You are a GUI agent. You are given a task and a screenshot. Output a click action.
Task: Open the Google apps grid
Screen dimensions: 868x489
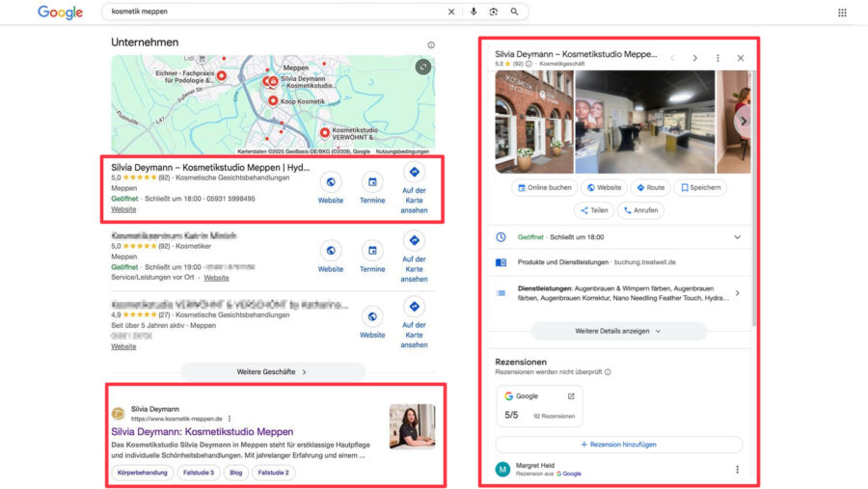(842, 13)
